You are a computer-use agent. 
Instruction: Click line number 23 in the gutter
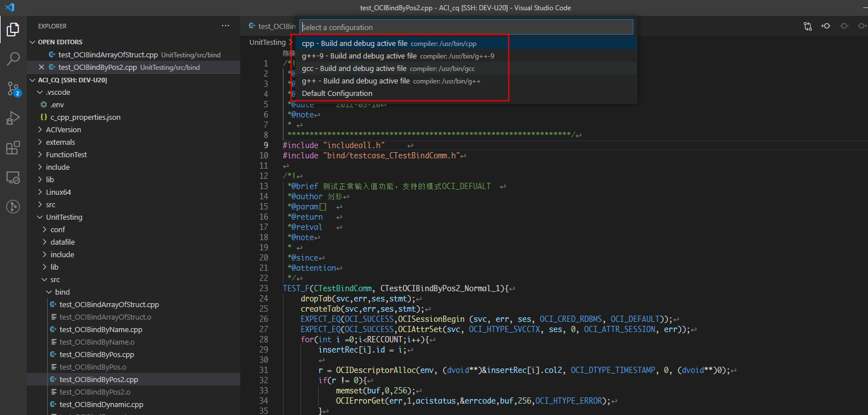(263, 288)
